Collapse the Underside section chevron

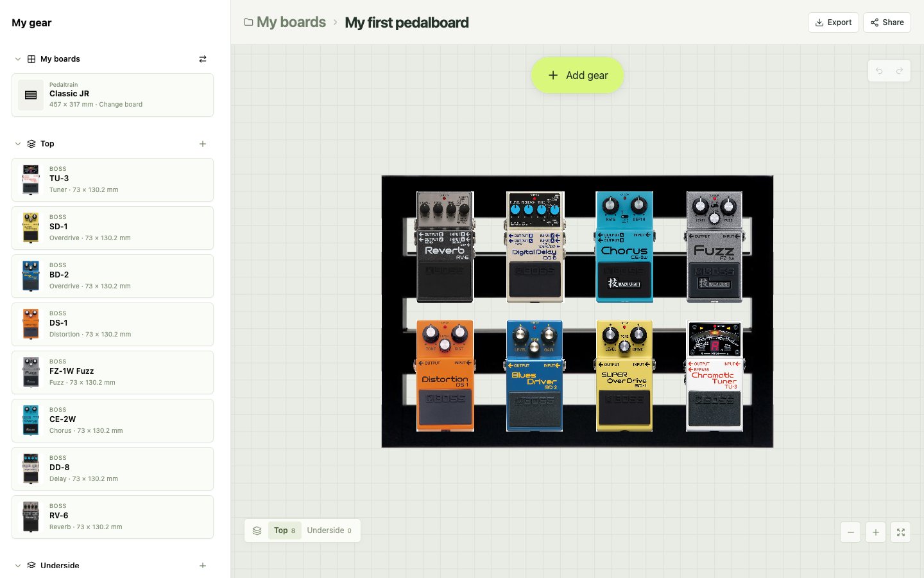coord(18,566)
